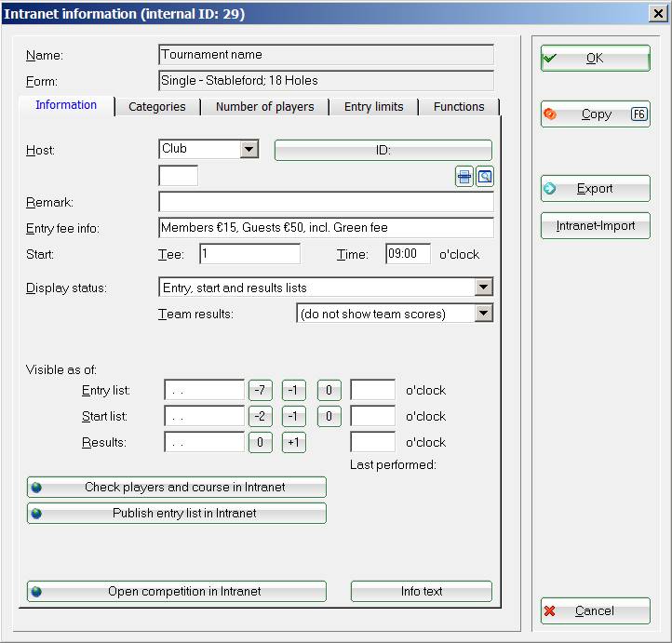Click the Export button with arrow icon
This screenshot has width=672, height=643.
coord(595,189)
